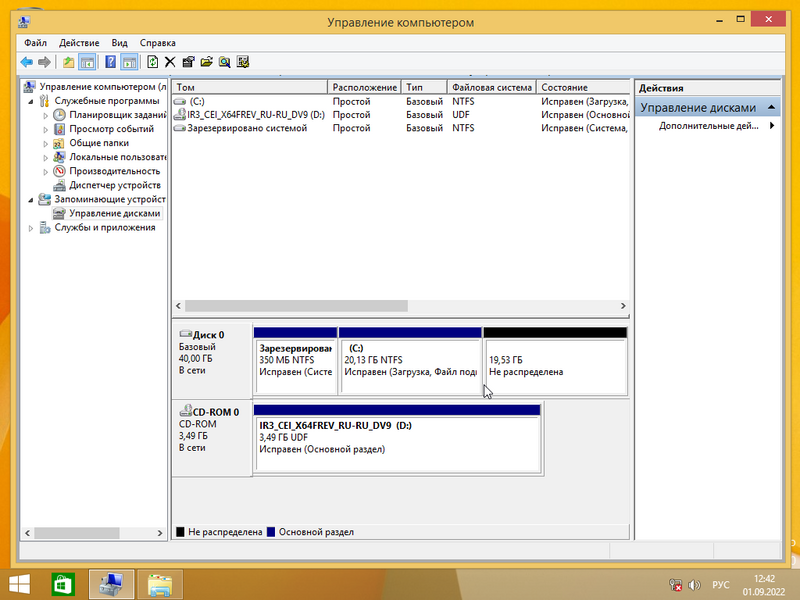Click the Up one level folder icon

68,62
